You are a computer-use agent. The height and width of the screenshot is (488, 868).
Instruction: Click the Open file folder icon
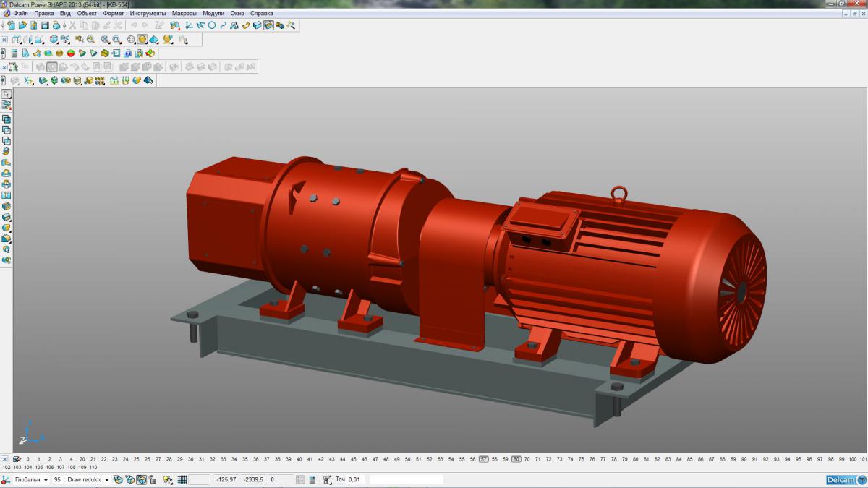click(22, 25)
